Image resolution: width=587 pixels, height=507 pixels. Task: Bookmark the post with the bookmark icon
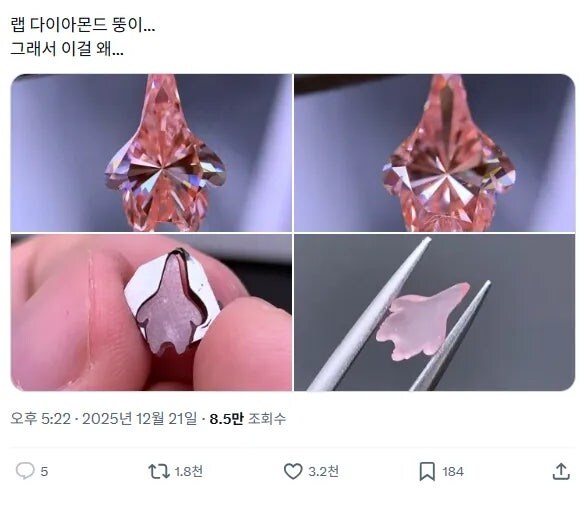pos(427,471)
